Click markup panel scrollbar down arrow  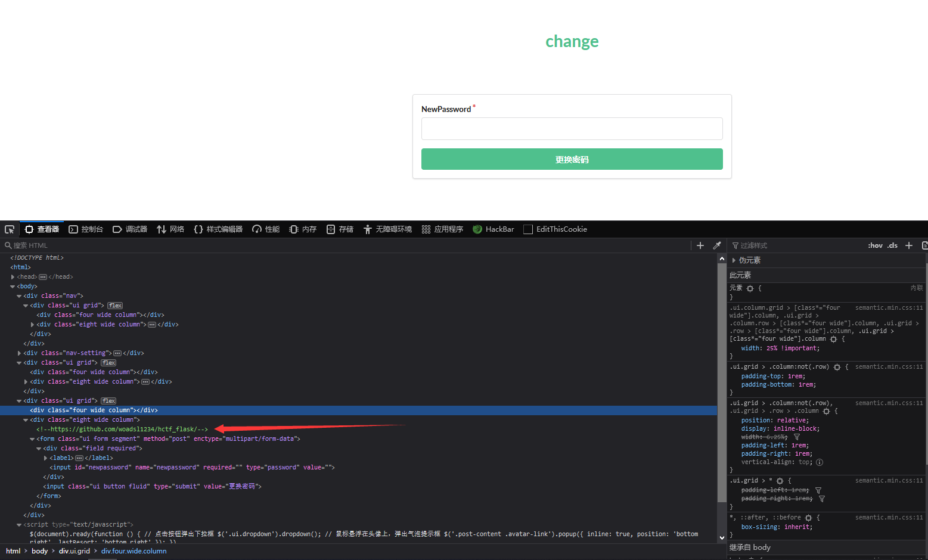722,538
